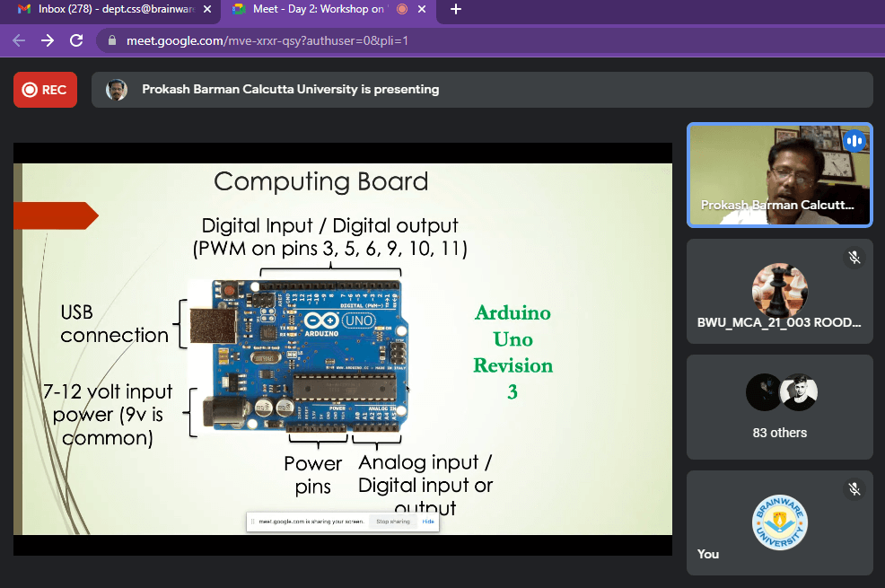Open a new browser tab
885x588 pixels.
pos(456,10)
